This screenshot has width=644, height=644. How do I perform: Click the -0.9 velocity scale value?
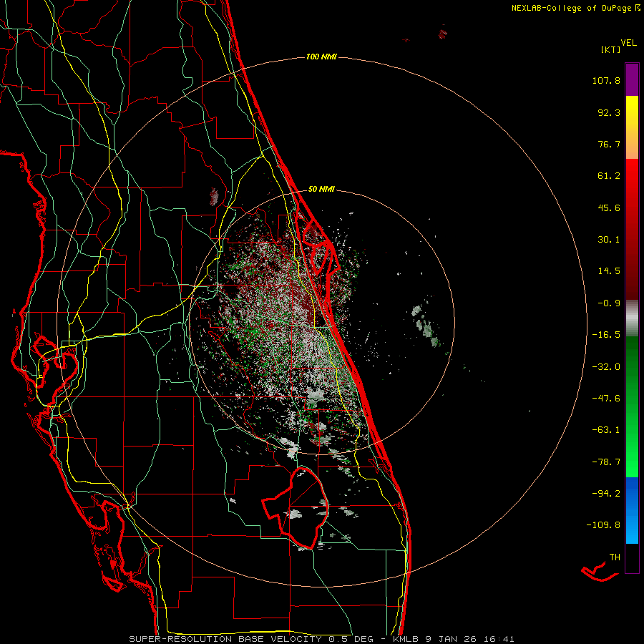[x=609, y=303]
